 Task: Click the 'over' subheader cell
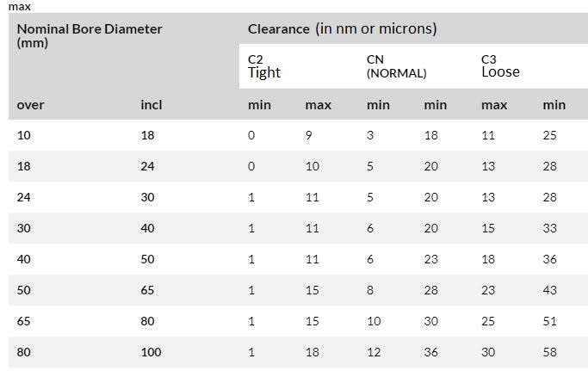[31, 105]
